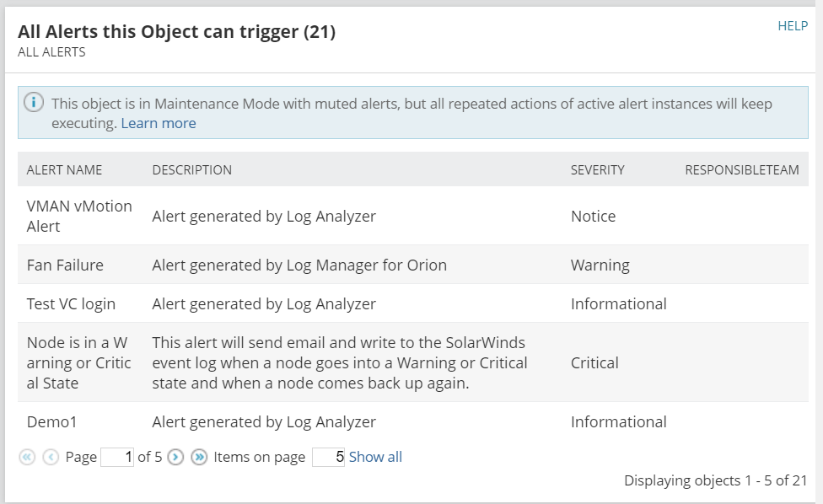The width and height of the screenshot is (823, 504).
Task: Open Learn more about Maintenance Mode
Action: point(159,123)
